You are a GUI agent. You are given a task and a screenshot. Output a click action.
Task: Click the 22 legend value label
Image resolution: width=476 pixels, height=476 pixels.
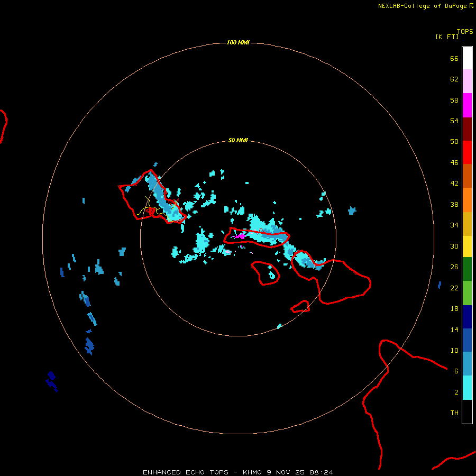(x=454, y=288)
